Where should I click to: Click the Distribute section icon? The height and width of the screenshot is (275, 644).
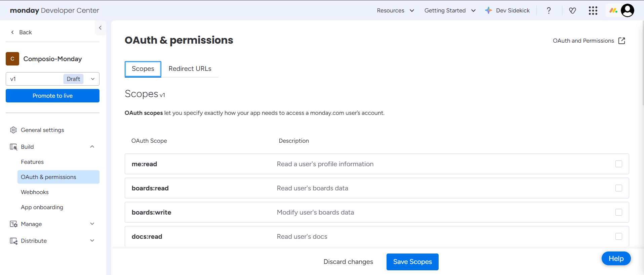pos(13,241)
